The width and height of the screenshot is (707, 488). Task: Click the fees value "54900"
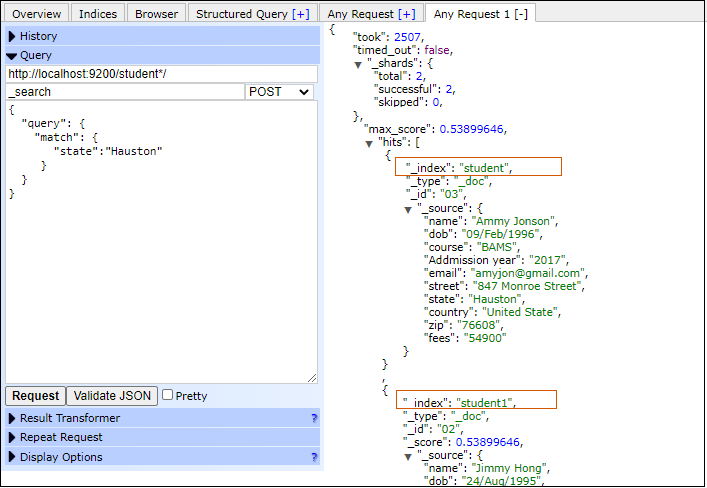(485, 338)
